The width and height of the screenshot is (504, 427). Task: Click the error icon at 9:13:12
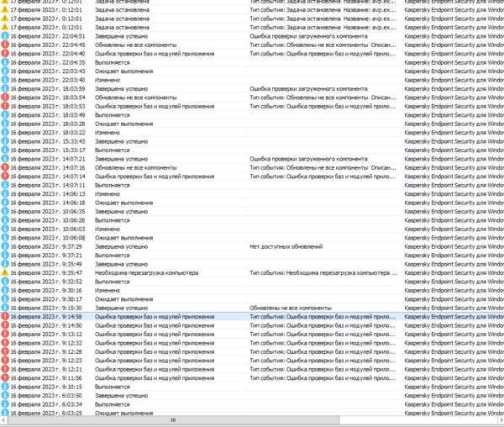click(5, 334)
